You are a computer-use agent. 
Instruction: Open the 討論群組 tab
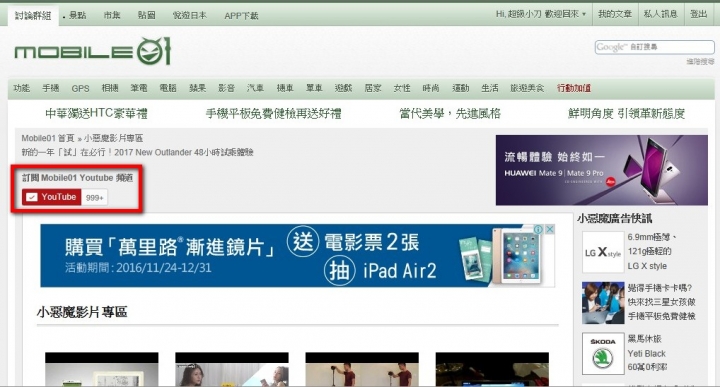pyautogui.click(x=33, y=16)
